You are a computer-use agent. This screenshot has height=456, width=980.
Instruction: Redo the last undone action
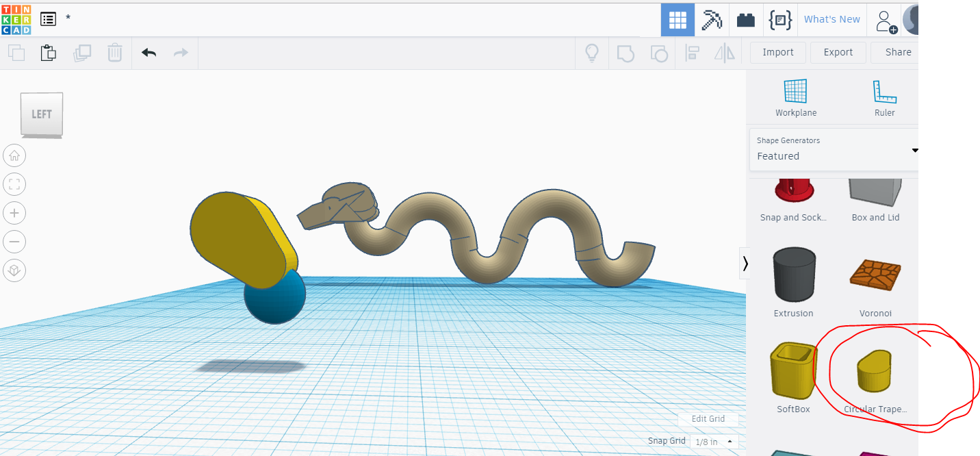(181, 53)
